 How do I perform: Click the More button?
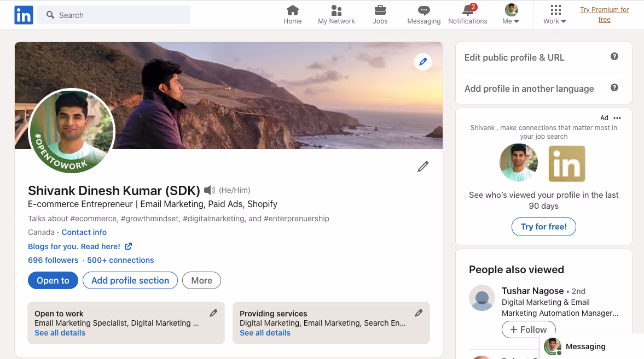(202, 280)
